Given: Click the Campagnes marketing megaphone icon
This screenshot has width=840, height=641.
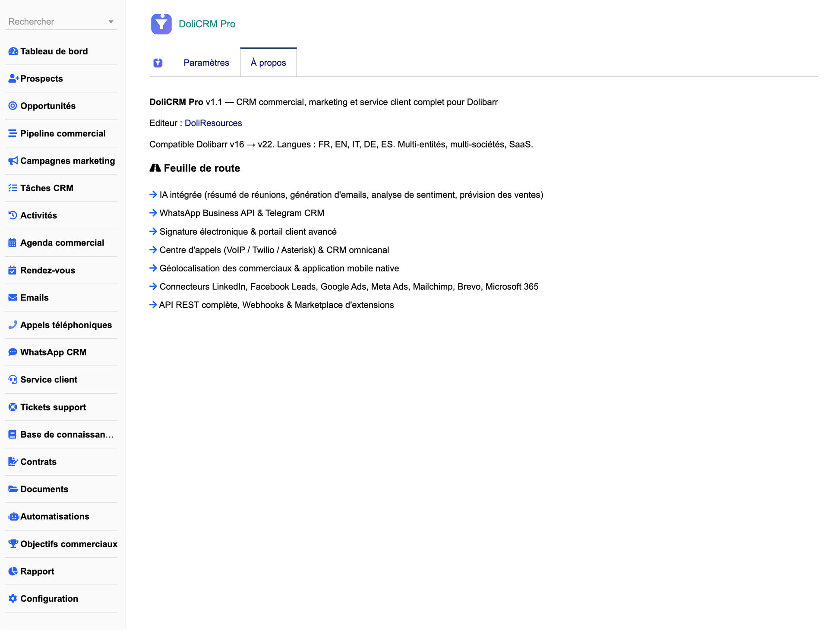Looking at the screenshot, I should pos(13,161).
